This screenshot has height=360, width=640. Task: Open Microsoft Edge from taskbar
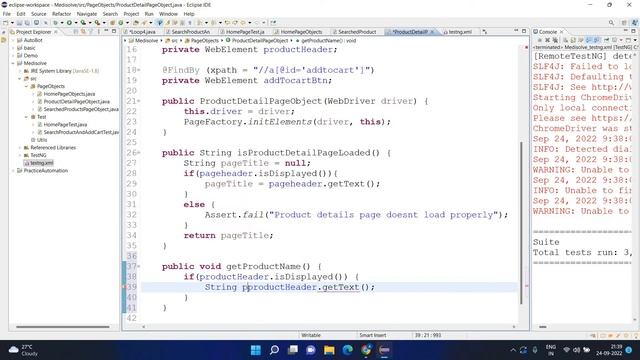[x=347, y=350]
